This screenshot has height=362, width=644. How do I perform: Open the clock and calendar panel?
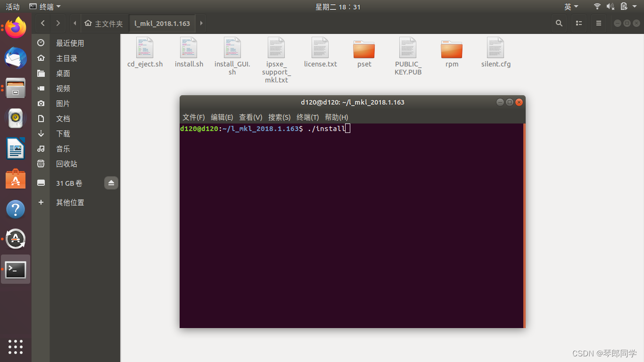click(x=338, y=7)
